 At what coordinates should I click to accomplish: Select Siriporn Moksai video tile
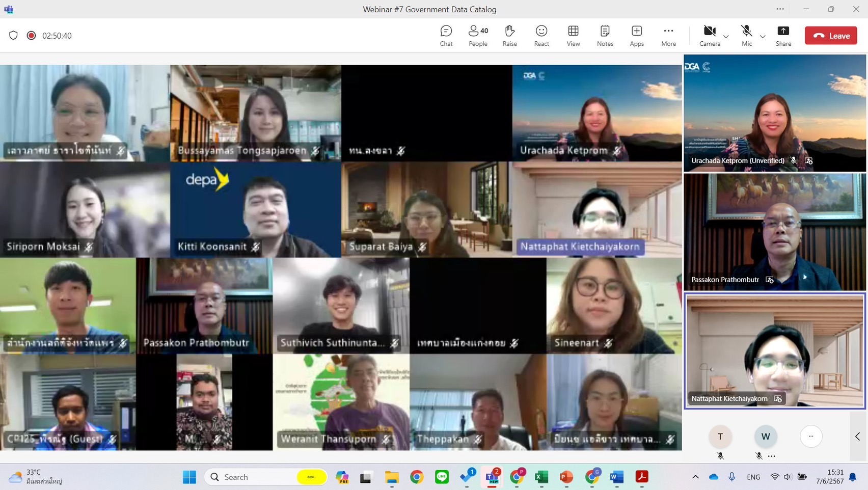(x=85, y=209)
